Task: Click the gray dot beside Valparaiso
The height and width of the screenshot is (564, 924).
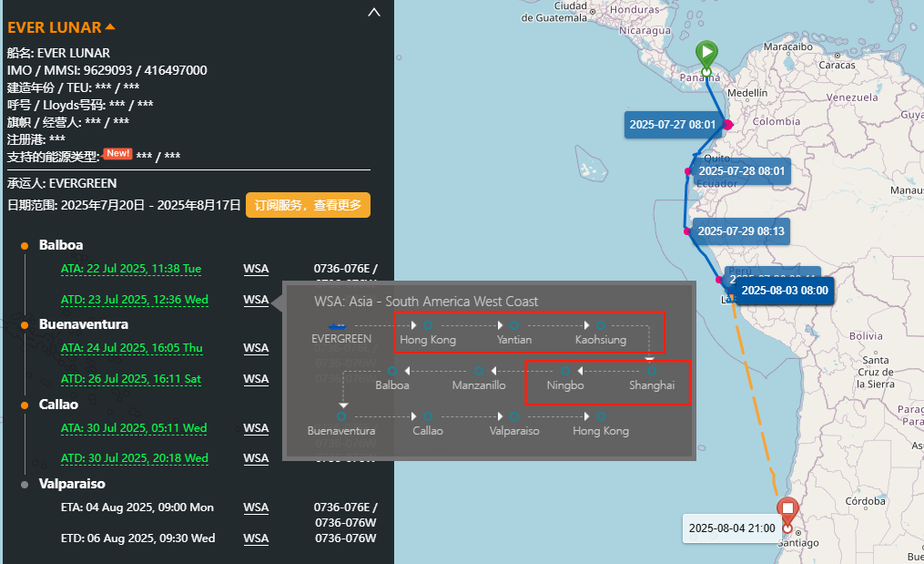Action: (x=25, y=485)
